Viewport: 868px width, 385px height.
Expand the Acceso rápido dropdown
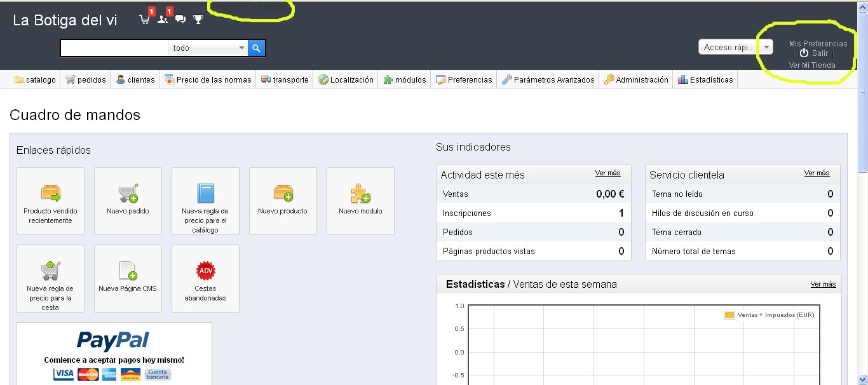click(x=735, y=47)
